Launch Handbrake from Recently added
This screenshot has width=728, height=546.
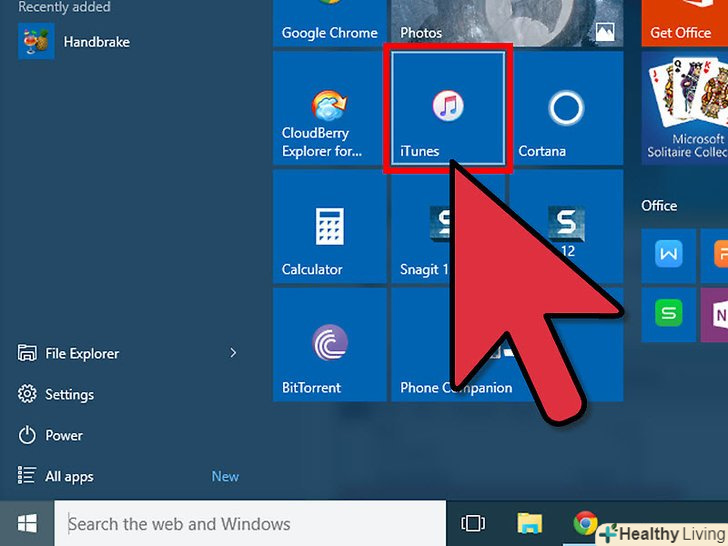pos(74,42)
